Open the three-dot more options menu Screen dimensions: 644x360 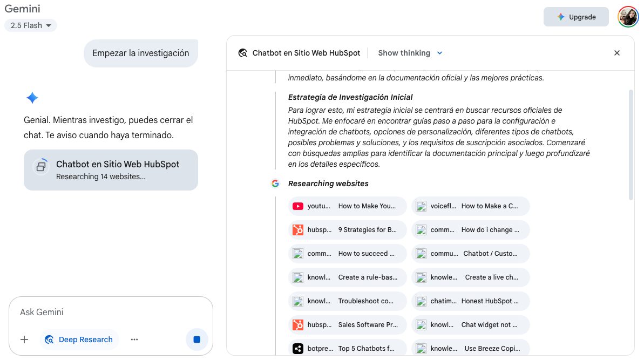click(134, 339)
